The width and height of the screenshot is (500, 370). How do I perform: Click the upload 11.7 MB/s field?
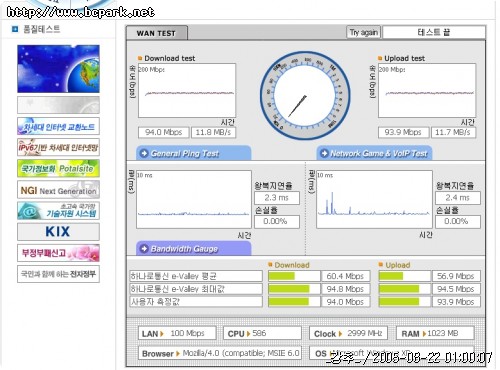453,132
